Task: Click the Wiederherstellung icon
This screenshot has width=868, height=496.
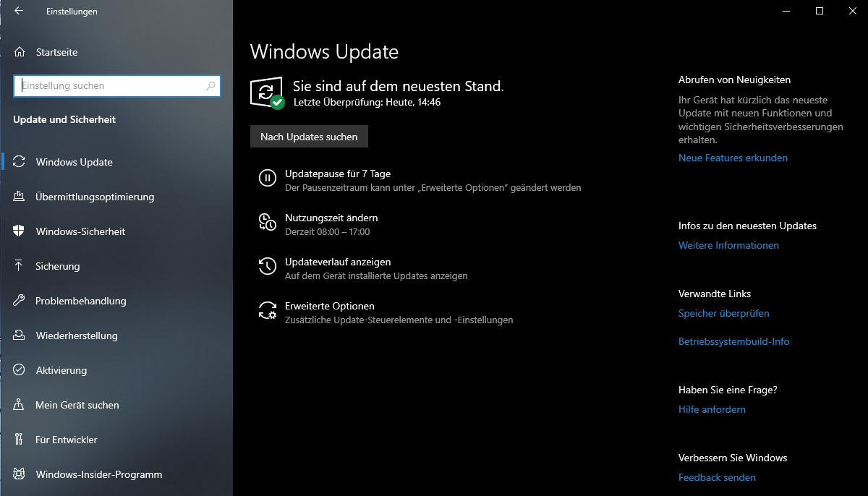Action: (x=20, y=335)
